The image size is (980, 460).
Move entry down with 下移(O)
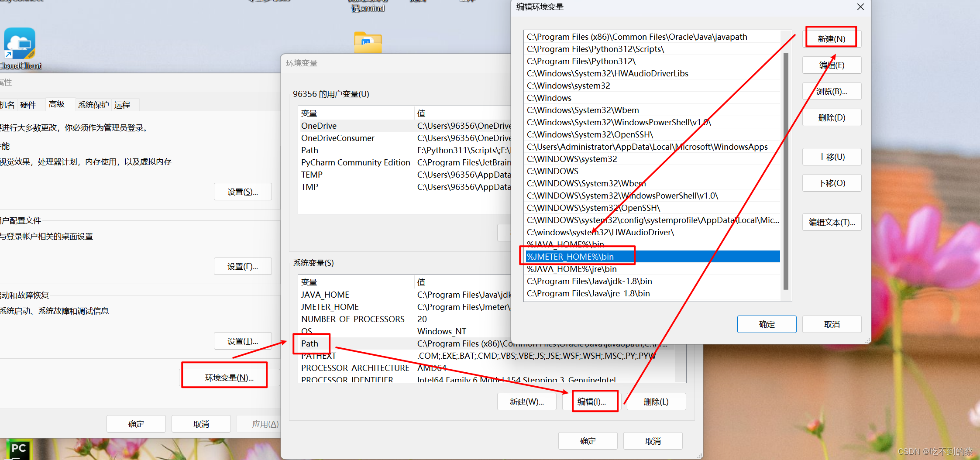coord(832,183)
